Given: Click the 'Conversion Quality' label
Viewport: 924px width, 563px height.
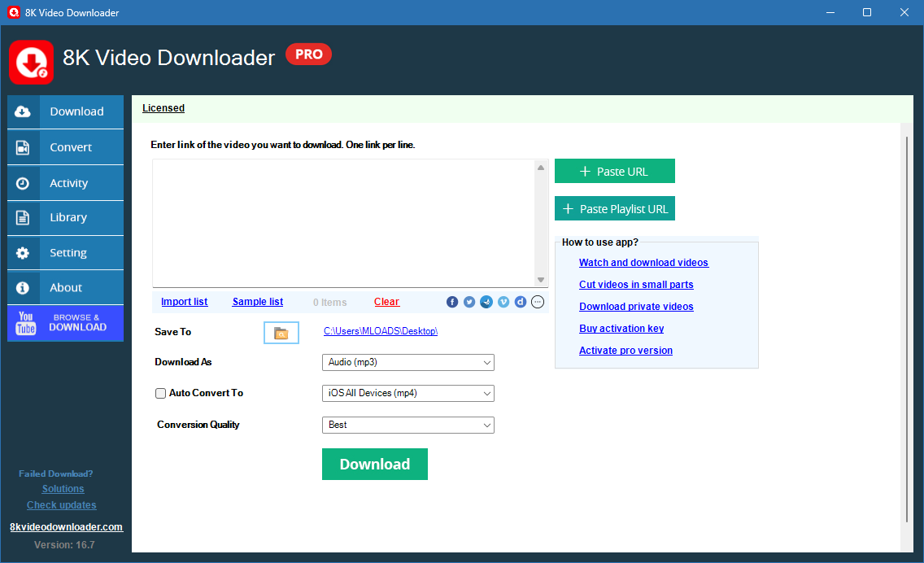Looking at the screenshot, I should pos(198,425).
